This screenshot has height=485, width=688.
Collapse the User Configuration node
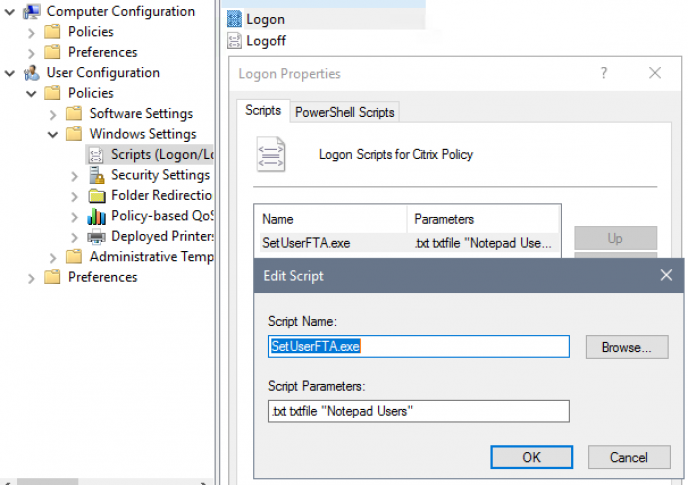click(9, 73)
